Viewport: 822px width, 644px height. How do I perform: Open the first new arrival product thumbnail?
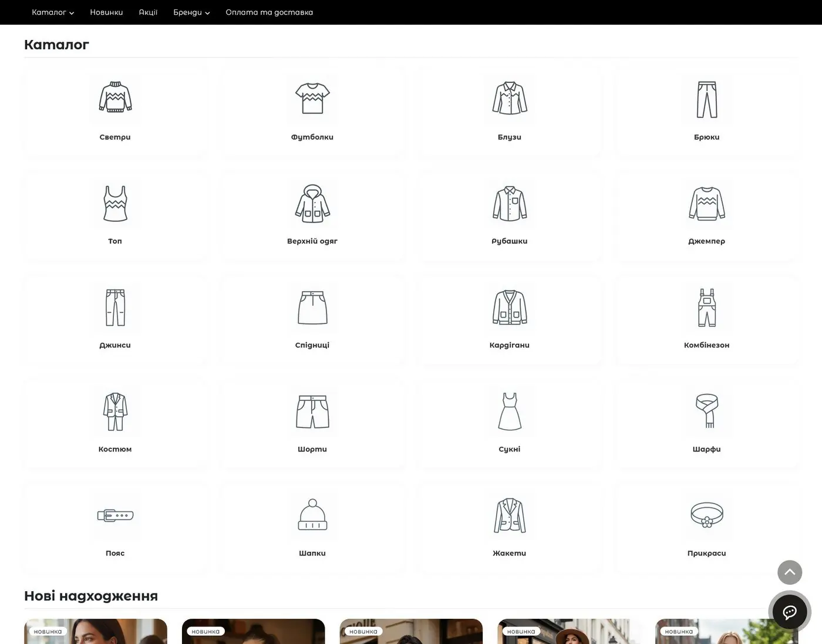tap(96, 632)
